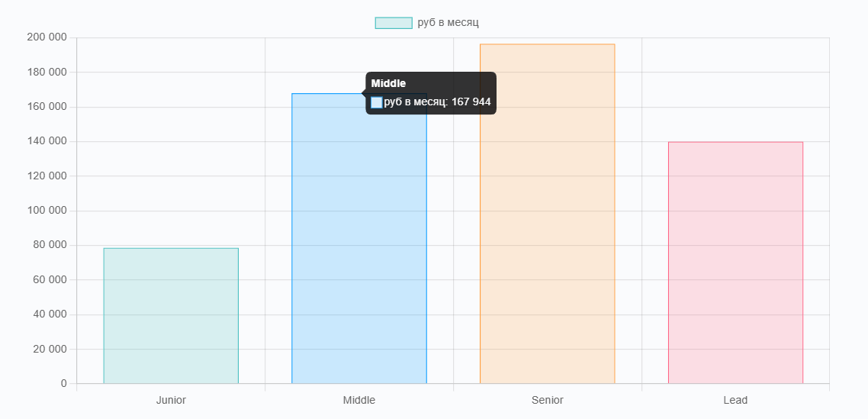Screen dimensions: 868x419
Task: Click the 200 000 y-axis label
Action: point(47,37)
